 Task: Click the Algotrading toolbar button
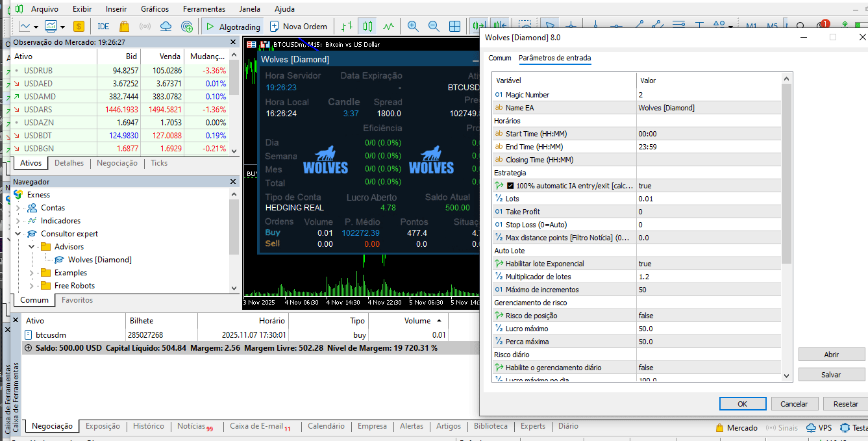pos(232,27)
